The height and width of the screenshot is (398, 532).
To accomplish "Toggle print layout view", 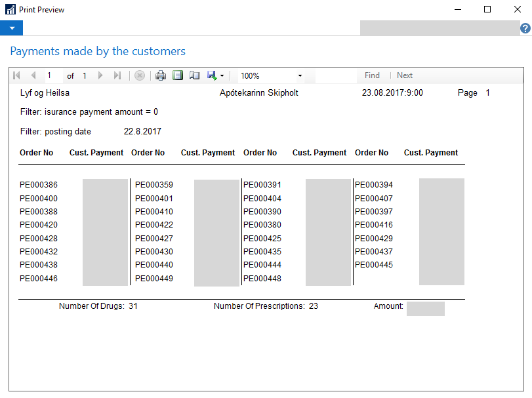I will 178,75.
